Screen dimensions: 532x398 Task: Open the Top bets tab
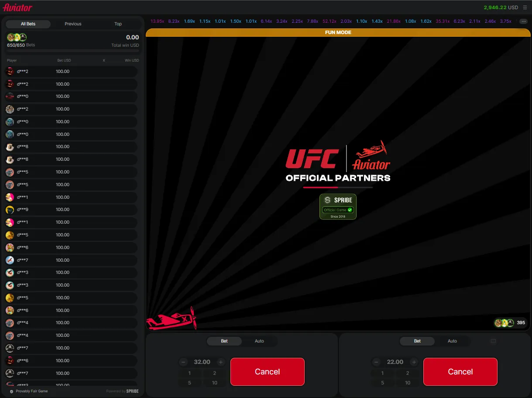118,24
